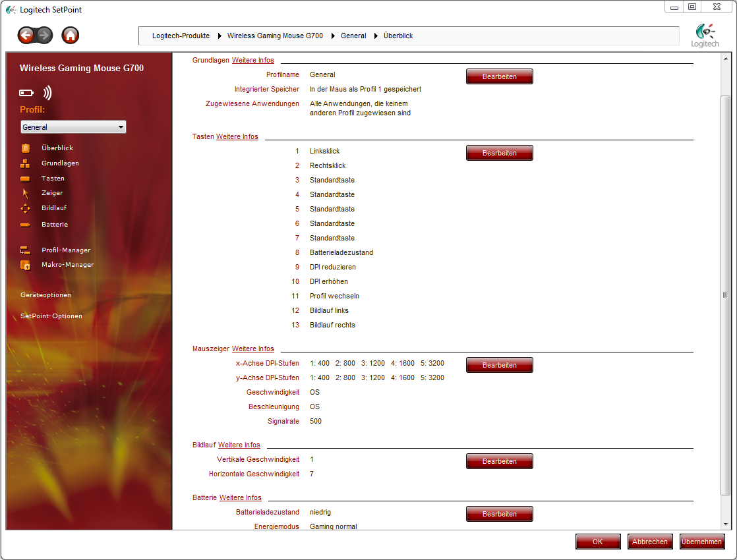737x560 pixels.
Task: Select the Grundlagen icon in sidebar
Action: 26,163
